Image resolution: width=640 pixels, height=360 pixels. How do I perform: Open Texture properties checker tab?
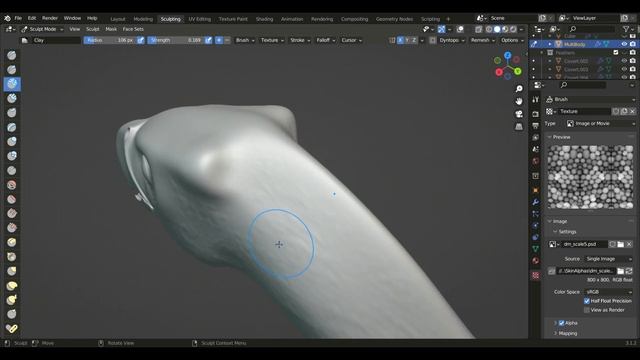point(536,276)
